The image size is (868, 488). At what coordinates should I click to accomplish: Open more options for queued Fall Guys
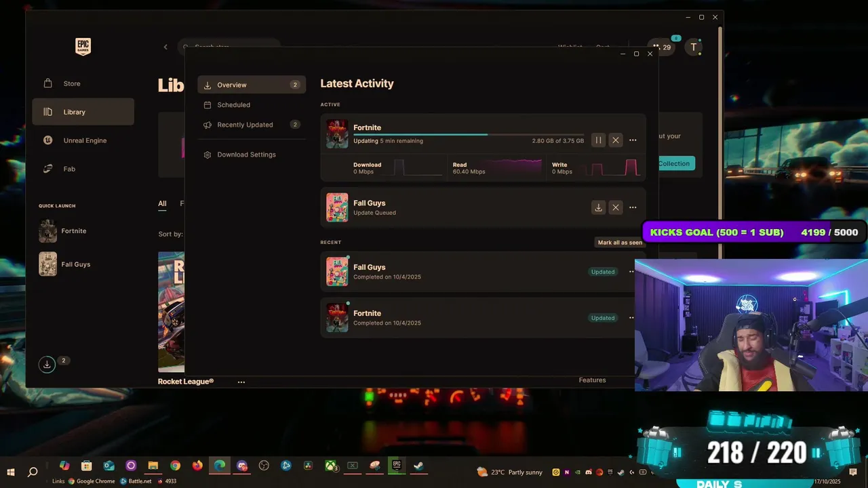[633, 207]
